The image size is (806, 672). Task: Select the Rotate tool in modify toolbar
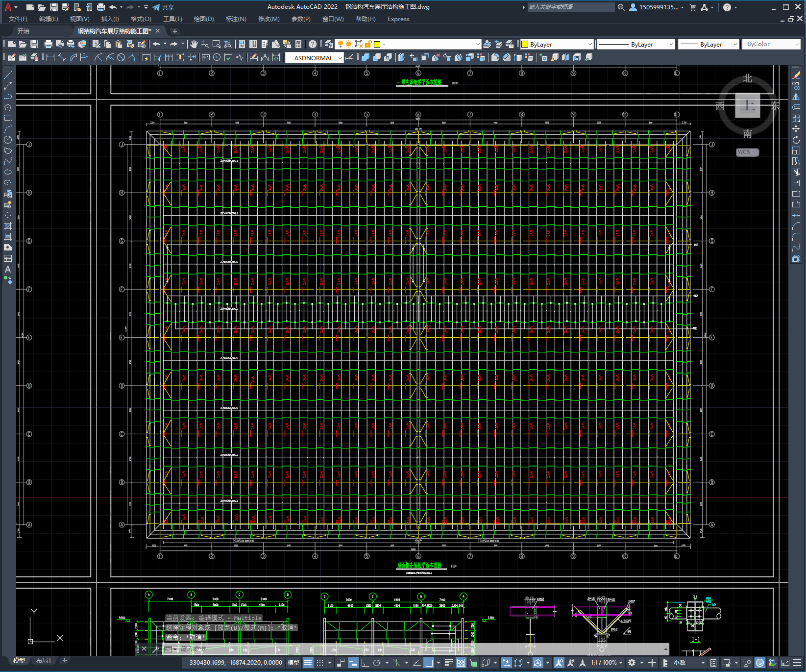pos(796,140)
